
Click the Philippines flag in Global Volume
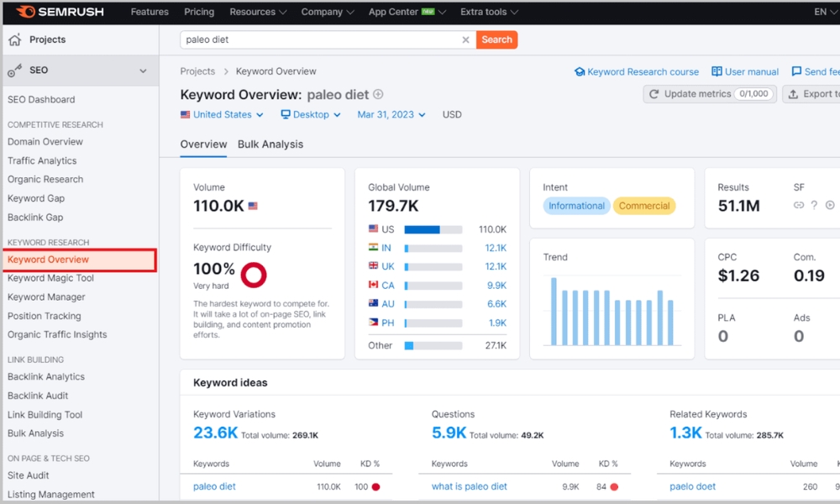point(374,322)
